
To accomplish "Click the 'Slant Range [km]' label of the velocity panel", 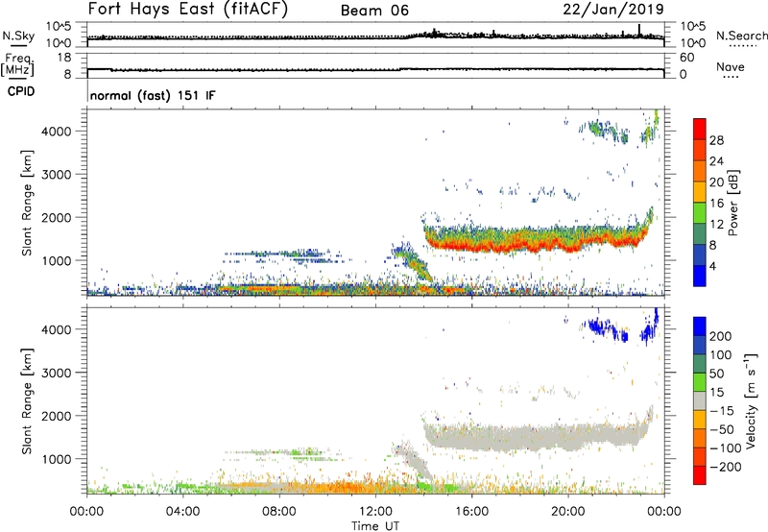I will point(27,401).
